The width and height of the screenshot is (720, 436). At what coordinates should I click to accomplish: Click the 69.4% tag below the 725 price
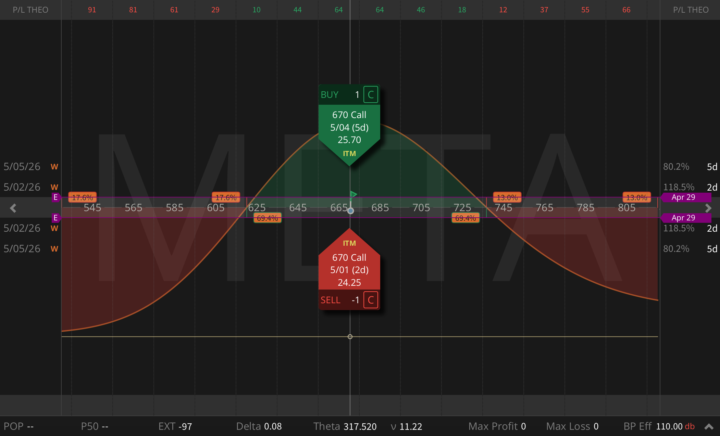click(465, 218)
